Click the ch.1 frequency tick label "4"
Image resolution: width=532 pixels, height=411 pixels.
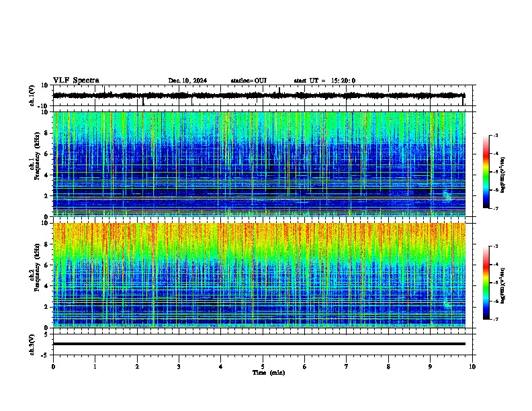pos(47,175)
